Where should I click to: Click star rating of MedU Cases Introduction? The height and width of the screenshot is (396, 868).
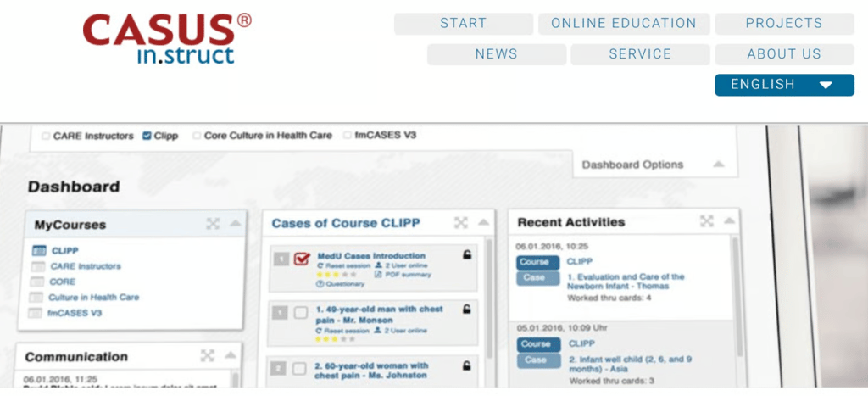coord(336,274)
